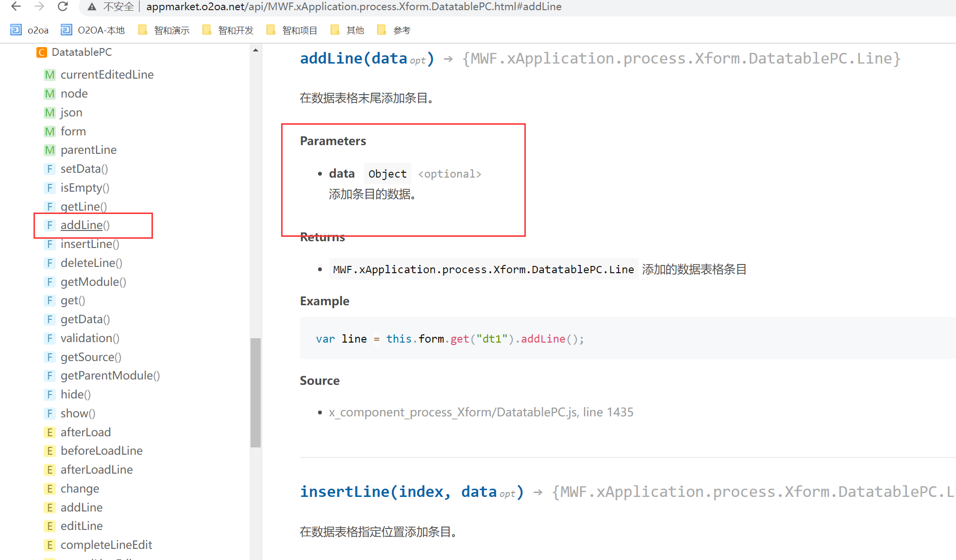Open the O2OA-本地 bookmark
The width and height of the screenshot is (956, 560).
click(x=93, y=30)
